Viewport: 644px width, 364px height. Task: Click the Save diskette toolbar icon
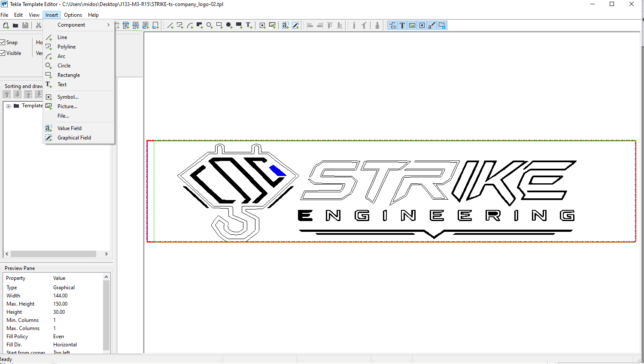25,25
